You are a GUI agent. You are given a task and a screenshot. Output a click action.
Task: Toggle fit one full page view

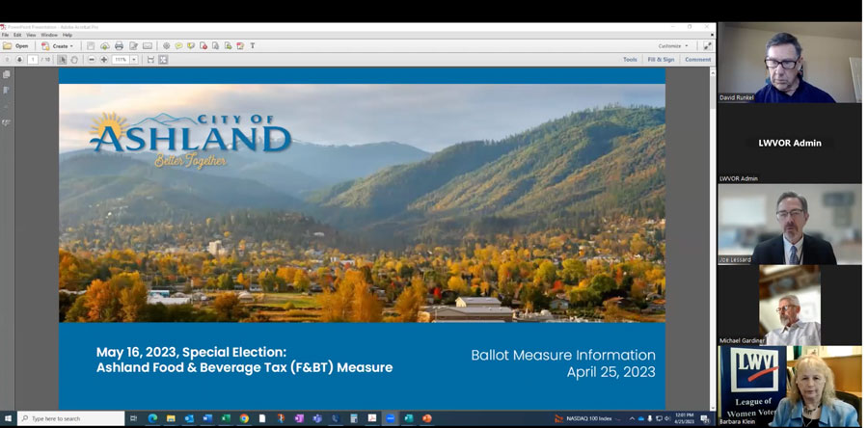pyautogui.click(x=163, y=59)
